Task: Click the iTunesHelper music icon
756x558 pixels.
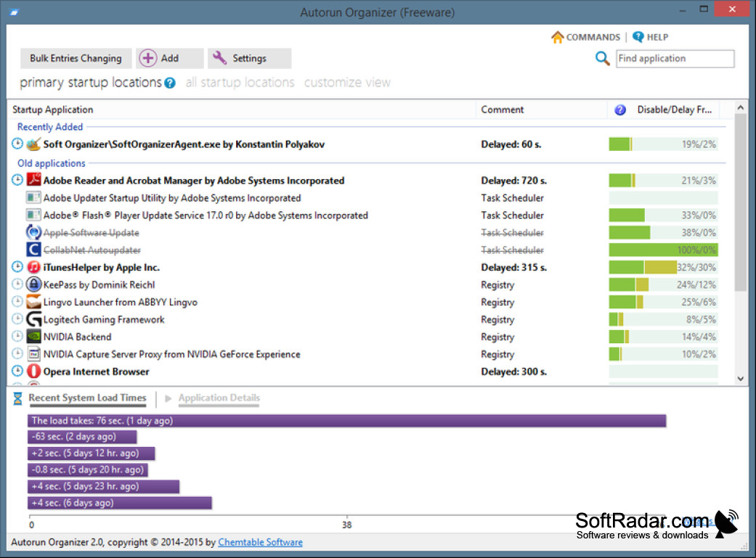Action: [33, 267]
